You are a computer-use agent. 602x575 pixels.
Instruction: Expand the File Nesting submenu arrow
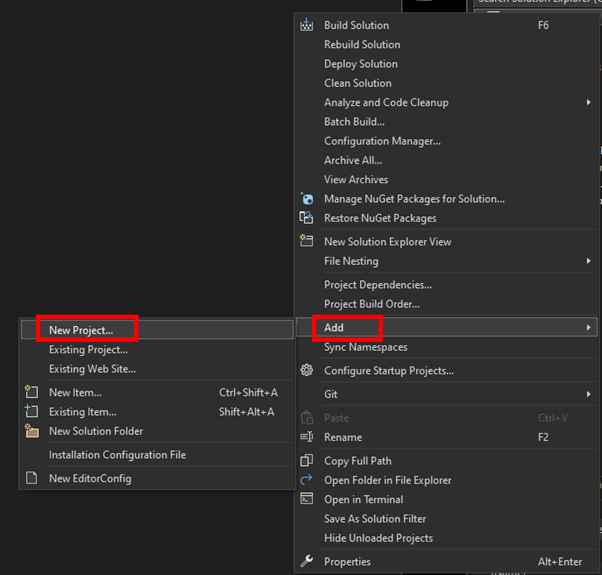click(x=588, y=261)
